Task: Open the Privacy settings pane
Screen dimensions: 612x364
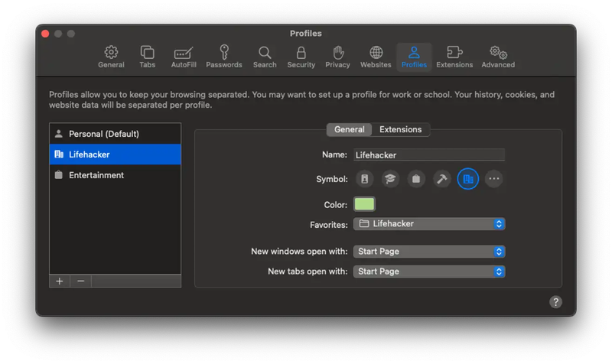Action: 338,57
